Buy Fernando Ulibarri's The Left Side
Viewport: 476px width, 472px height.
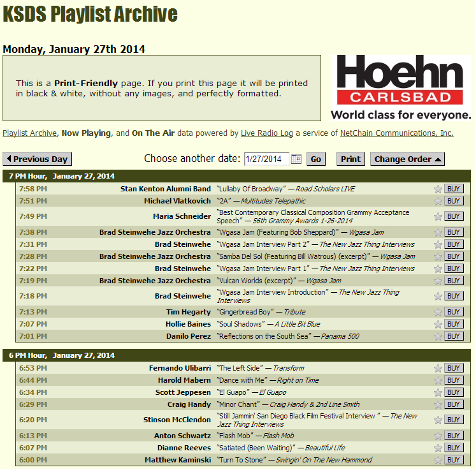[455, 369]
